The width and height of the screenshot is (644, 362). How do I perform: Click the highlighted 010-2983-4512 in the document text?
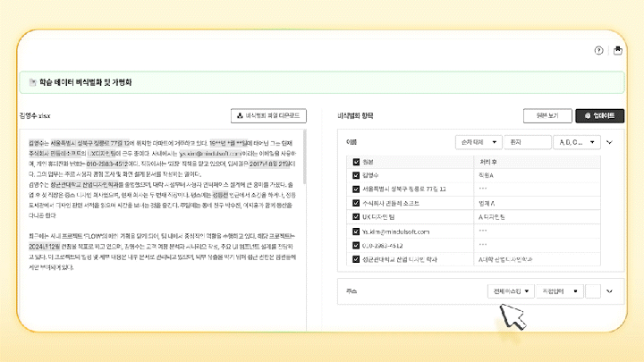pyautogui.click(x=106, y=164)
